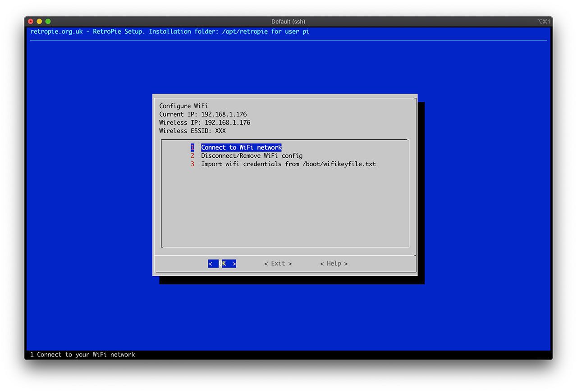Click the window title 'Default (ssh)'
This screenshot has width=577, height=392.
288,22
